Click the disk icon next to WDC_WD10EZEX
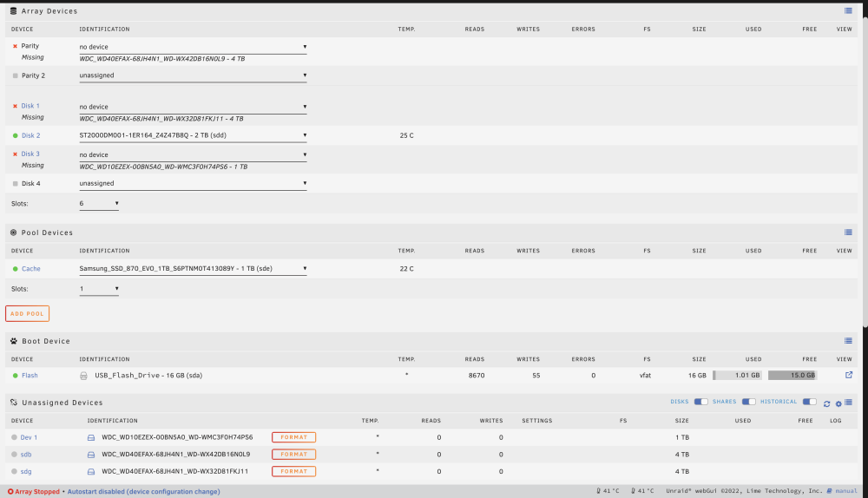The height and width of the screenshot is (498, 868). 91,437
